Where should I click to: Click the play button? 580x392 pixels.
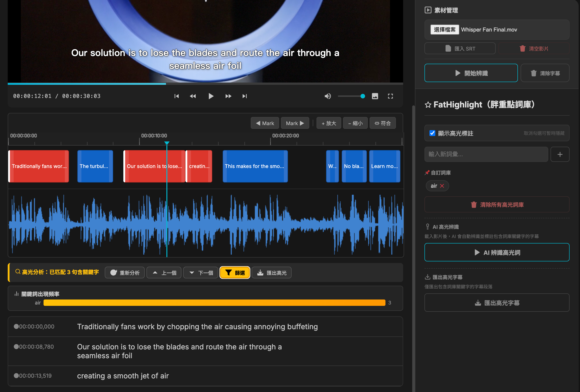coord(211,96)
